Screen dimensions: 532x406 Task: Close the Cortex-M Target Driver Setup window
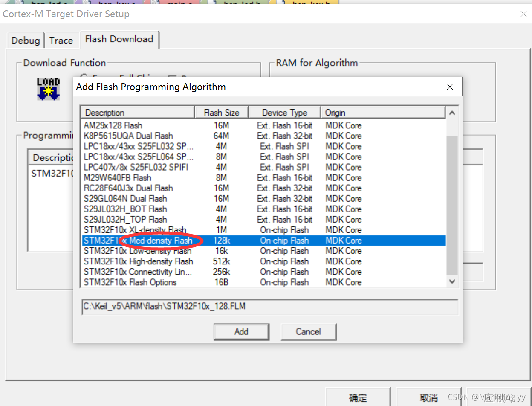(524, 14)
